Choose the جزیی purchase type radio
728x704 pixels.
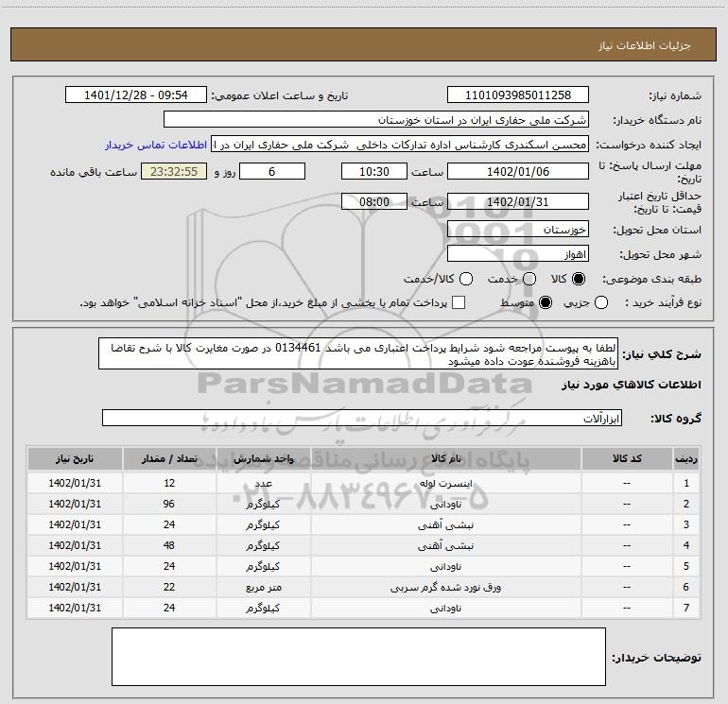point(601,303)
